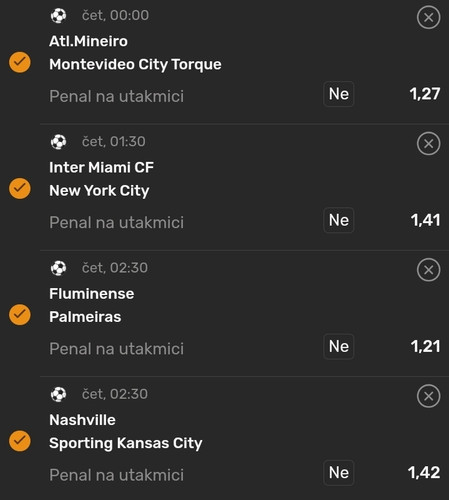449x500 pixels.
Task: Click the Ne option with 1,21 odds
Action: [x=338, y=347]
